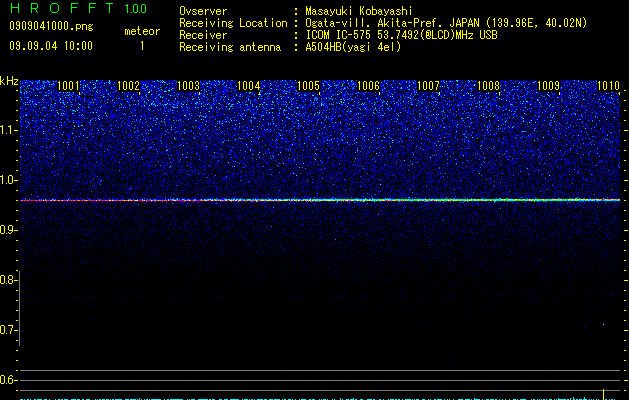This screenshot has height=400, width=629.
Task: Click the HROFFT 1.0.0 title text
Action: (79, 8)
